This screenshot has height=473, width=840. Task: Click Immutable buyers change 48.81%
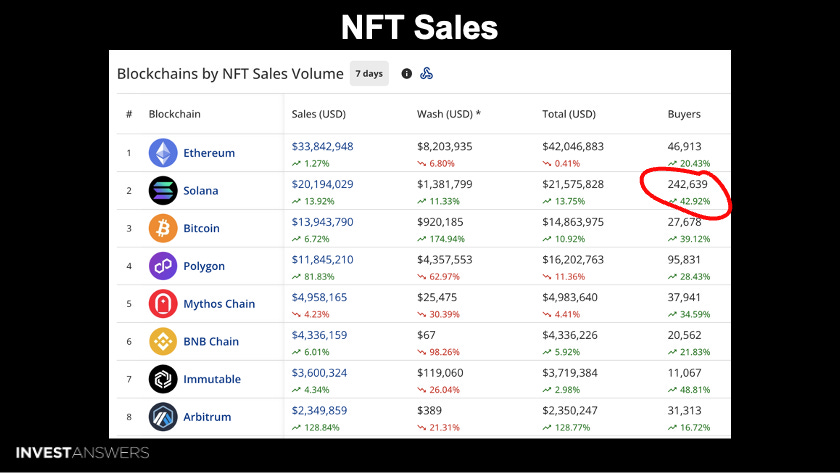click(689, 390)
